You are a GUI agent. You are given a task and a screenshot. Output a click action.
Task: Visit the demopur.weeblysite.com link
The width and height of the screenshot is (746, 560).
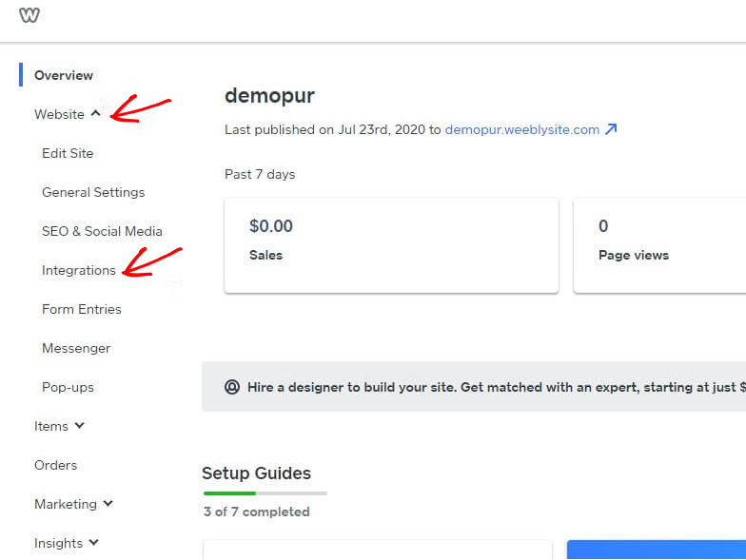(521, 129)
